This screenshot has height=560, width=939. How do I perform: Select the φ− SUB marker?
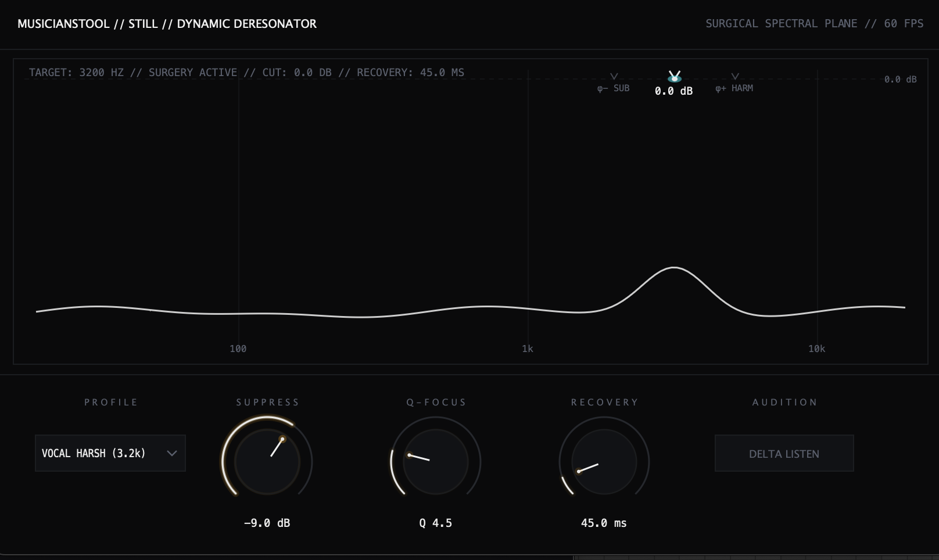pos(614,82)
